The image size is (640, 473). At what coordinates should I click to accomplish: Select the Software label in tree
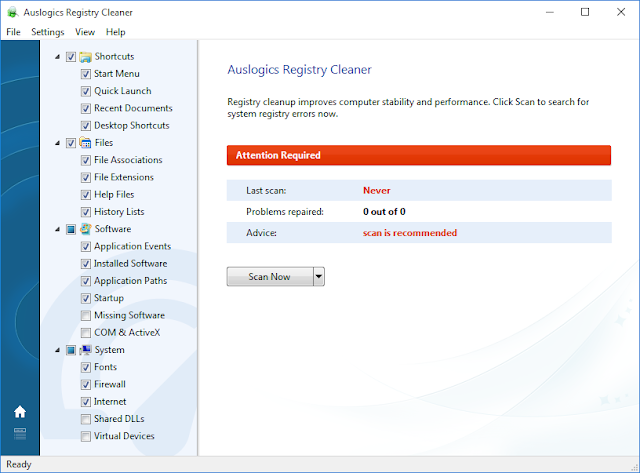click(x=113, y=229)
